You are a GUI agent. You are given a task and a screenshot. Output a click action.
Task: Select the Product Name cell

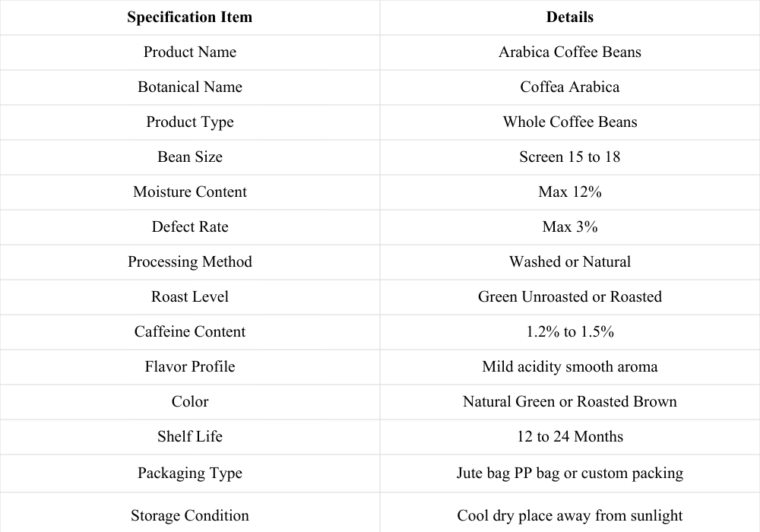[x=189, y=52]
